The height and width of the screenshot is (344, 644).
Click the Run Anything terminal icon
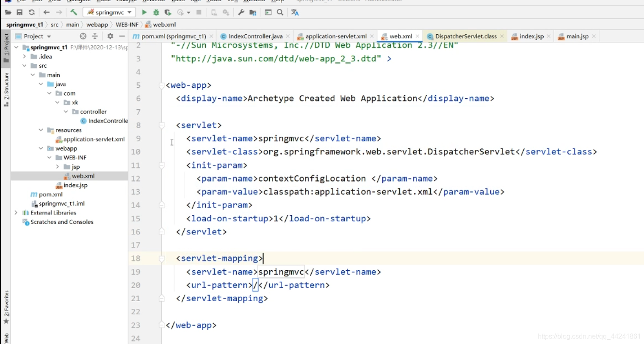268,12
